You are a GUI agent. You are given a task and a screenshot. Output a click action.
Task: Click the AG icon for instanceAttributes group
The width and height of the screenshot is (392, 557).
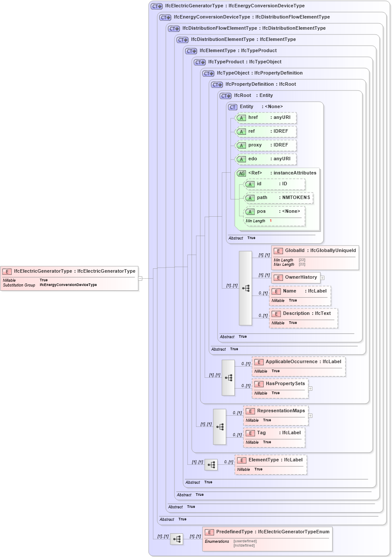click(241, 173)
